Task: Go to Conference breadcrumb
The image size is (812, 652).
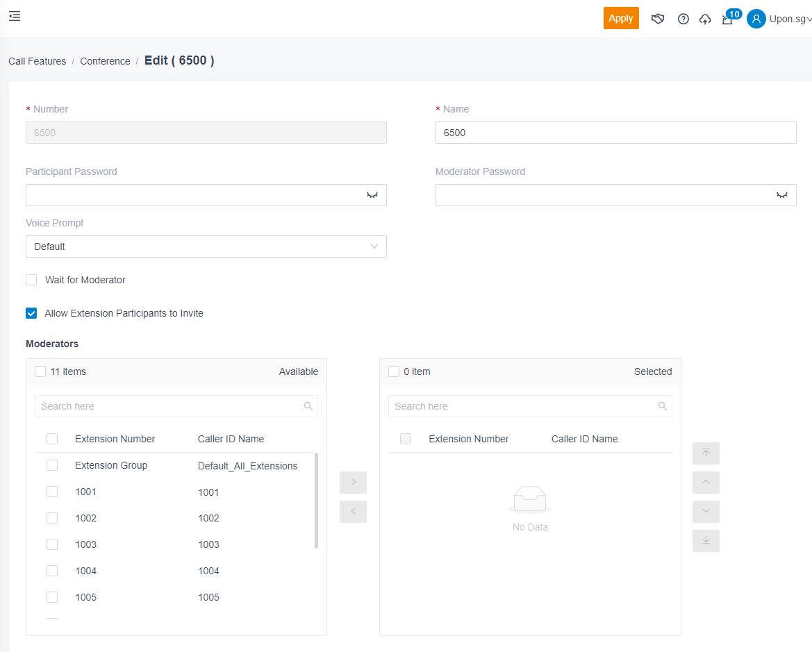Action: [x=105, y=61]
